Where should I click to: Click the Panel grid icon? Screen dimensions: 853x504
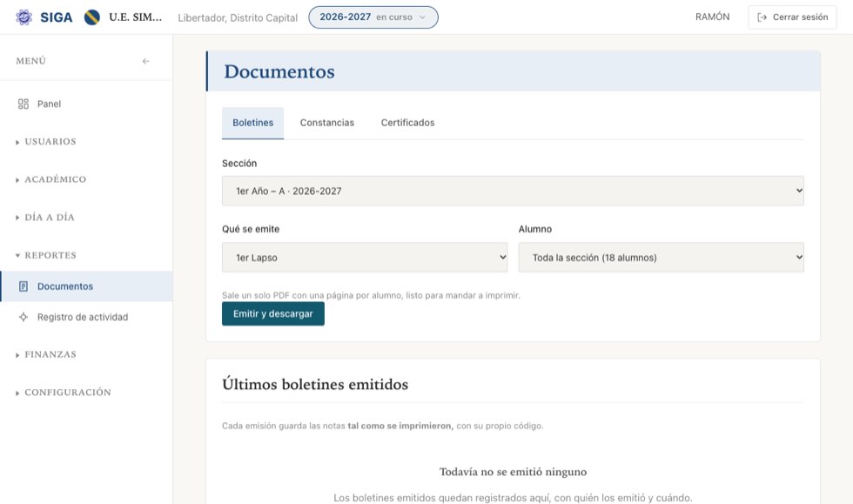point(24,104)
